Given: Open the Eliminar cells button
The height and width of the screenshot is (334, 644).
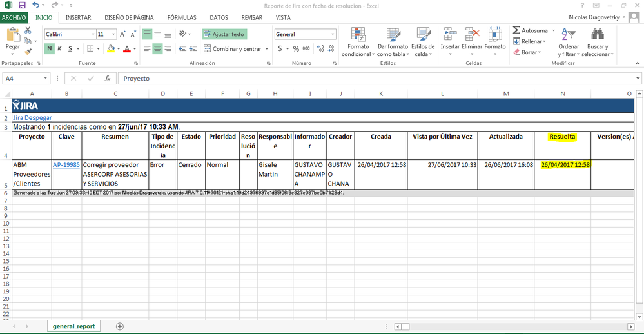Looking at the screenshot, I should coord(472,41).
